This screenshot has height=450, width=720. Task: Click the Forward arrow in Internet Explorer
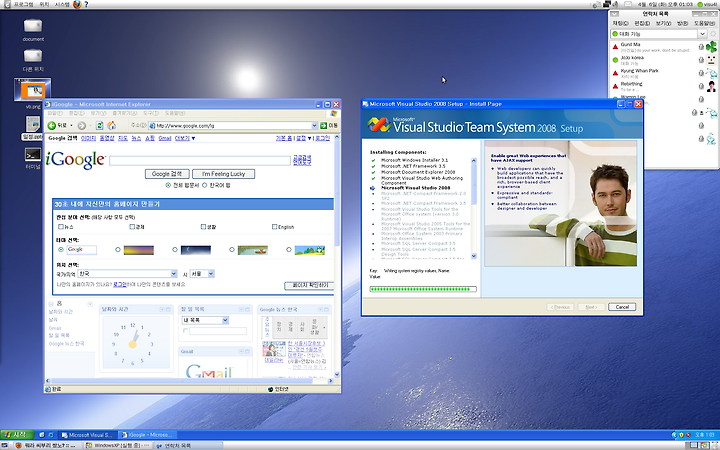(82, 125)
